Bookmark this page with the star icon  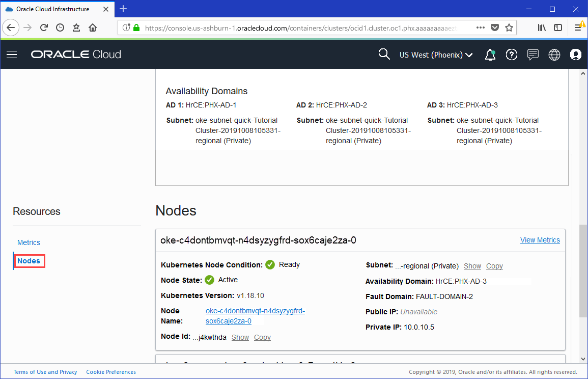pyautogui.click(x=509, y=28)
